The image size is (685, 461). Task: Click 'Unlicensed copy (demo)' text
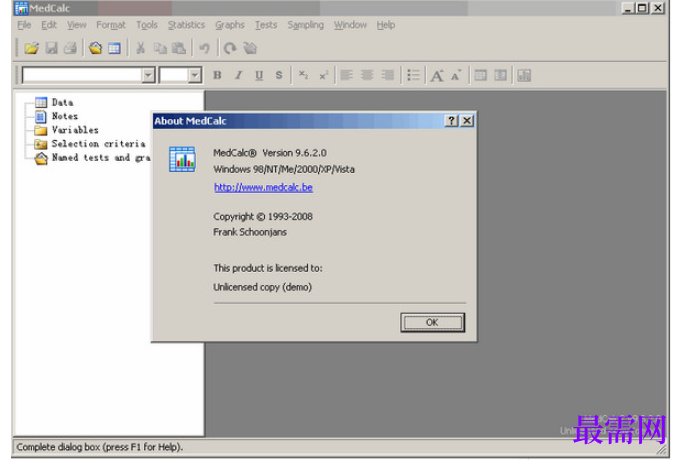point(263,287)
